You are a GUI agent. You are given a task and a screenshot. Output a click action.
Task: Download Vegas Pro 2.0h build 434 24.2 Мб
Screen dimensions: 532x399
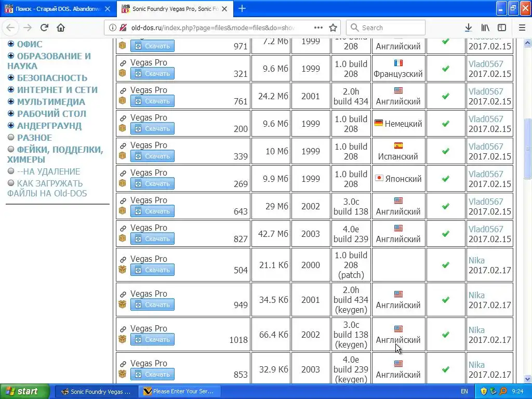pos(152,101)
